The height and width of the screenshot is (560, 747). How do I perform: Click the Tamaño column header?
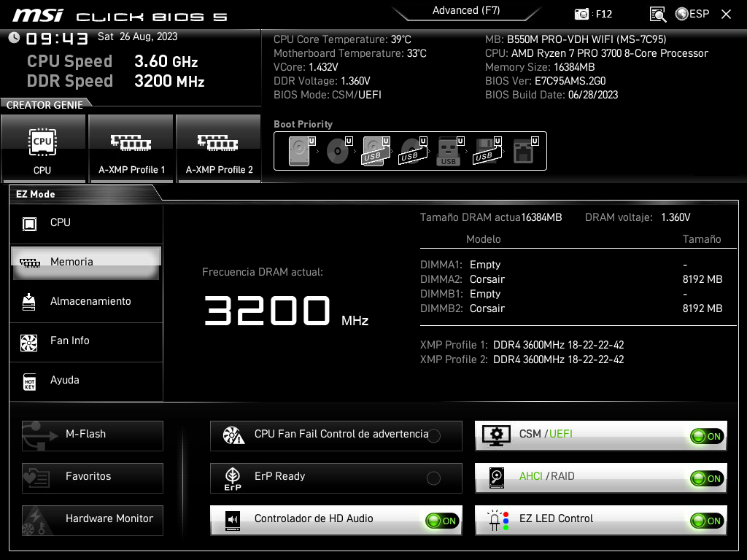pos(702,239)
